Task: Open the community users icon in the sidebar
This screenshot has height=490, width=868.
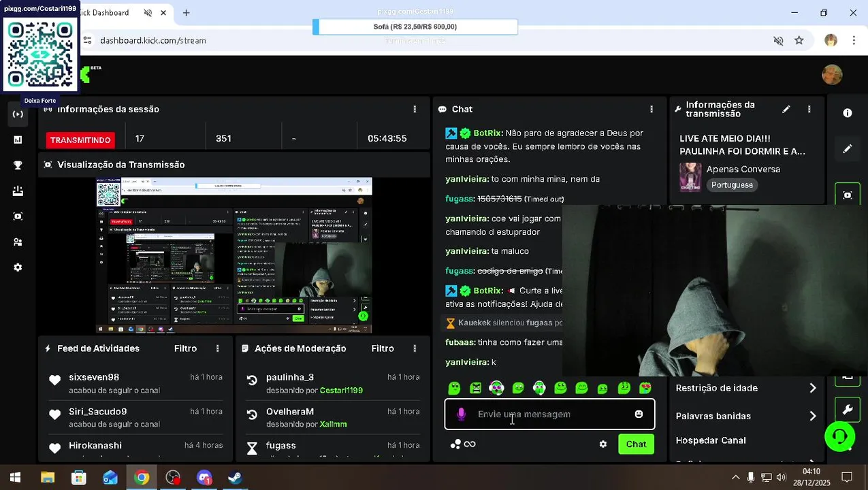Action: (18, 242)
